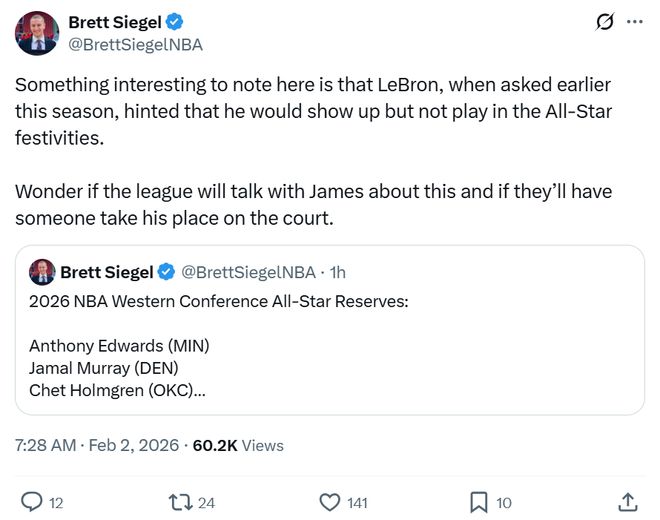Open the quoted All-Star Reserves tweet
The image size is (660, 520).
[x=329, y=346]
